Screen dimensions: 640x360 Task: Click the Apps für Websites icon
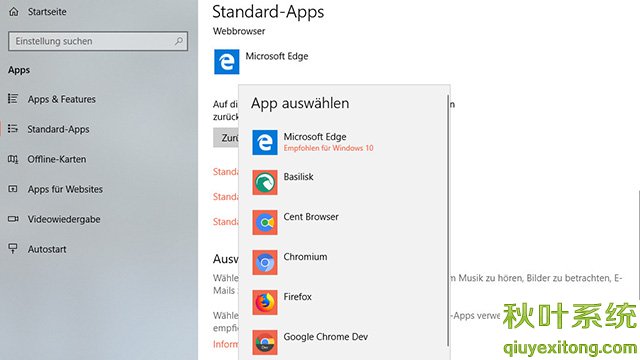[13, 189]
